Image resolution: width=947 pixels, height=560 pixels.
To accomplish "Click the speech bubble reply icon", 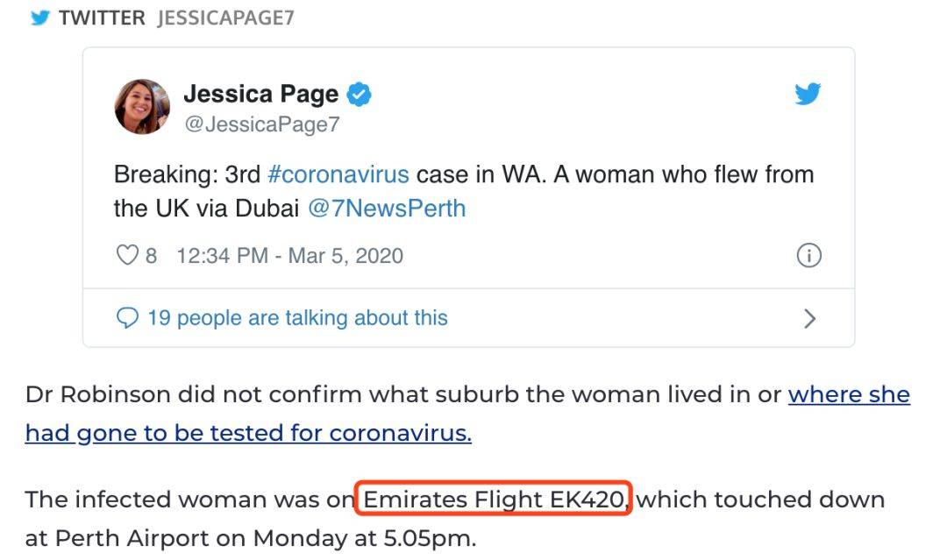I will (x=127, y=318).
